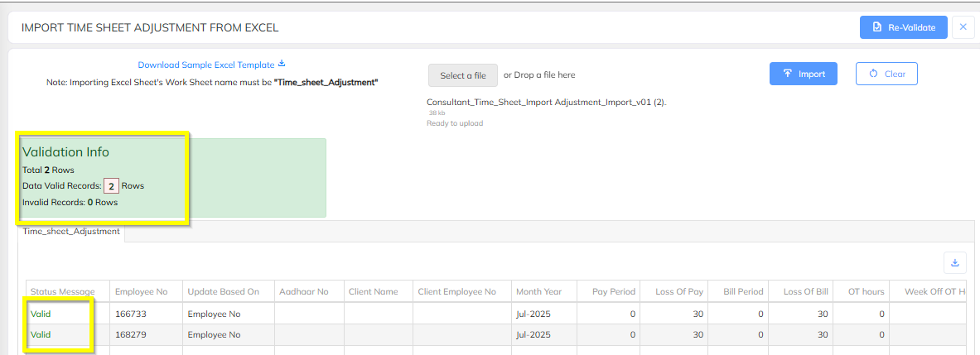Click the Clear button

pos(886,74)
